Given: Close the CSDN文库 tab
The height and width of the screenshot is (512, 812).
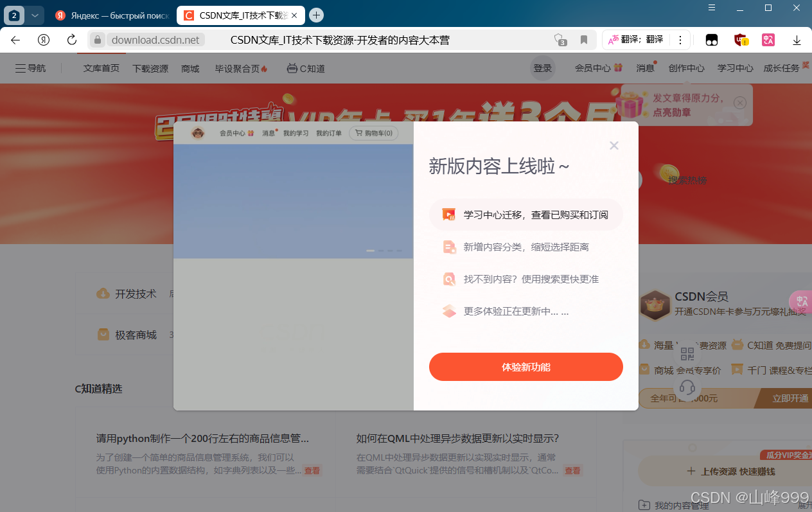Looking at the screenshot, I should click(296, 15).
